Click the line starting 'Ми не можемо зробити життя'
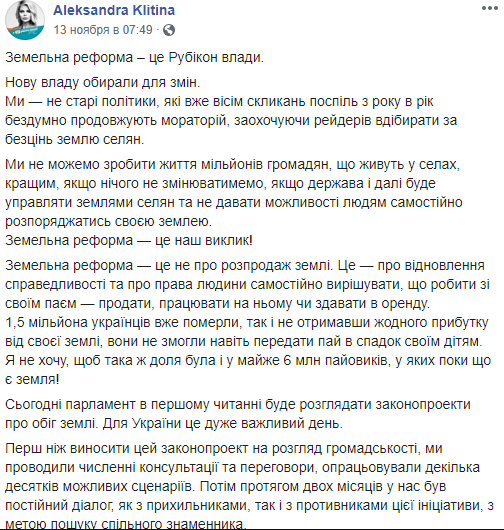The image size is (504, 530). coord(233,164)
